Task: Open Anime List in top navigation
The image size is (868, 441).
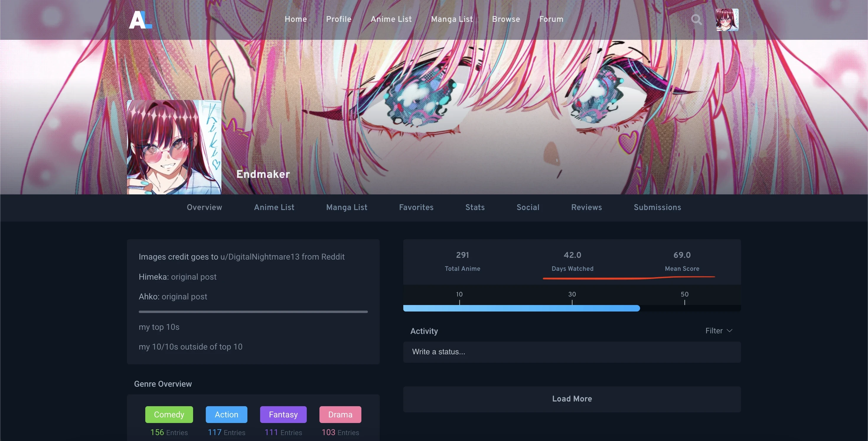Action: (x=391, y=19)
